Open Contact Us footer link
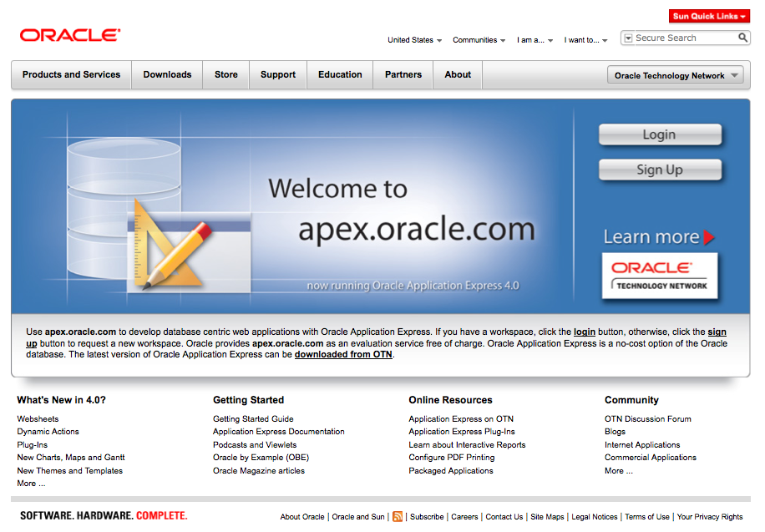This screenshot has width=765, height=532. 504,516
